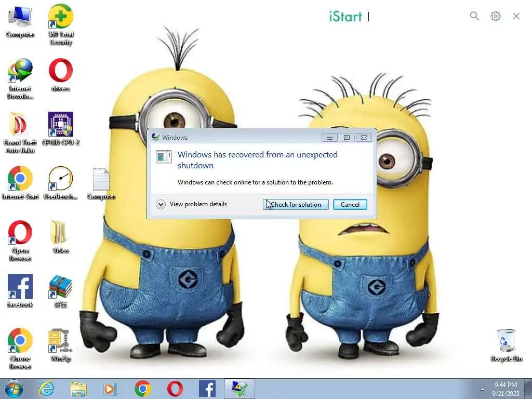Close the iStart bar with the X

point(516,16)
